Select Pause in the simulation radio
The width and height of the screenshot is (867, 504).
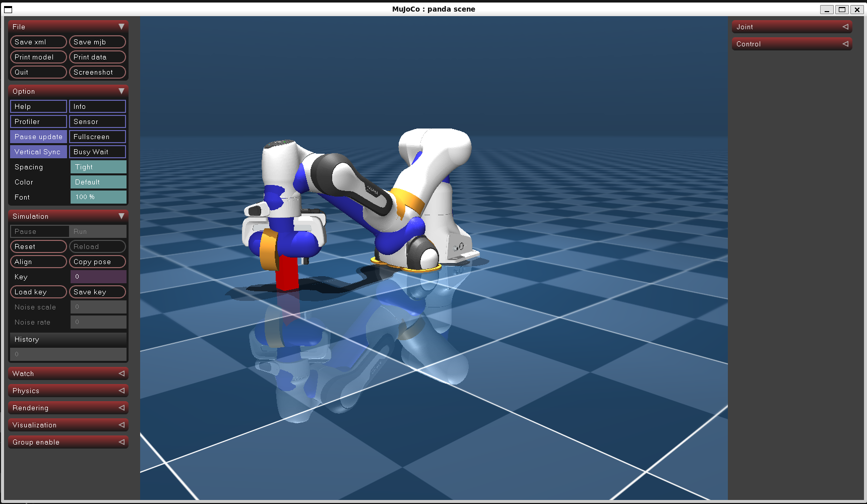tap(39, 231)
